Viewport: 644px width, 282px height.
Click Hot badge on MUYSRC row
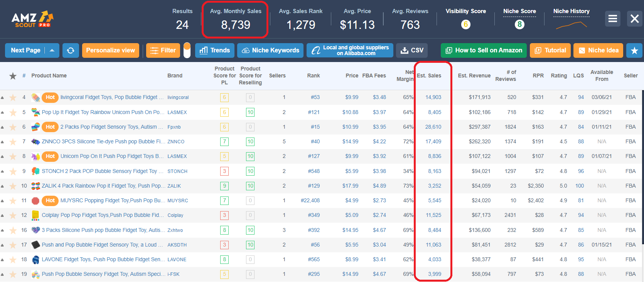click(50, 201)
